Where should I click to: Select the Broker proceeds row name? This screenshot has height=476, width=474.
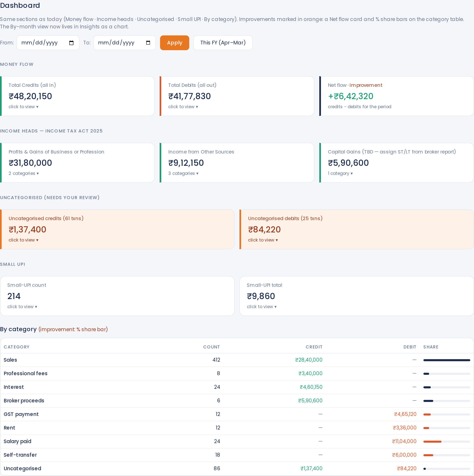[24, 401]
